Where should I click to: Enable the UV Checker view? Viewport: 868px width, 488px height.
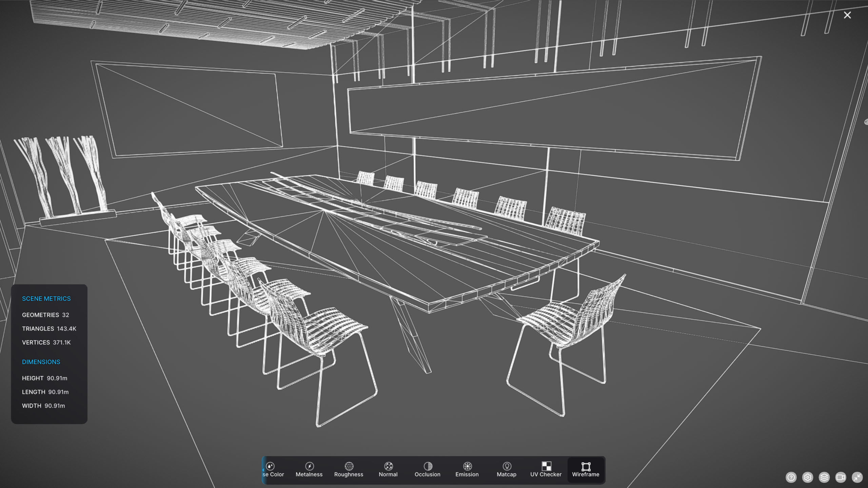tap(546, 470)
